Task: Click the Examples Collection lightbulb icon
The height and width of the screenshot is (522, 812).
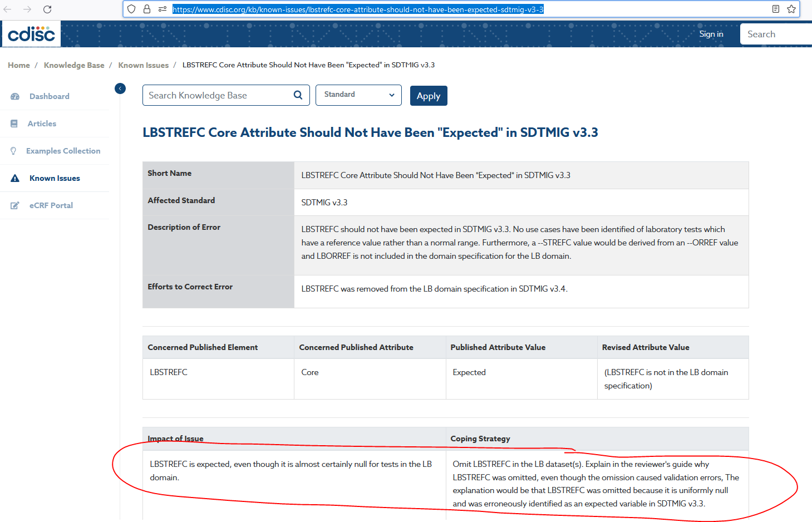Action: point(13,151)
